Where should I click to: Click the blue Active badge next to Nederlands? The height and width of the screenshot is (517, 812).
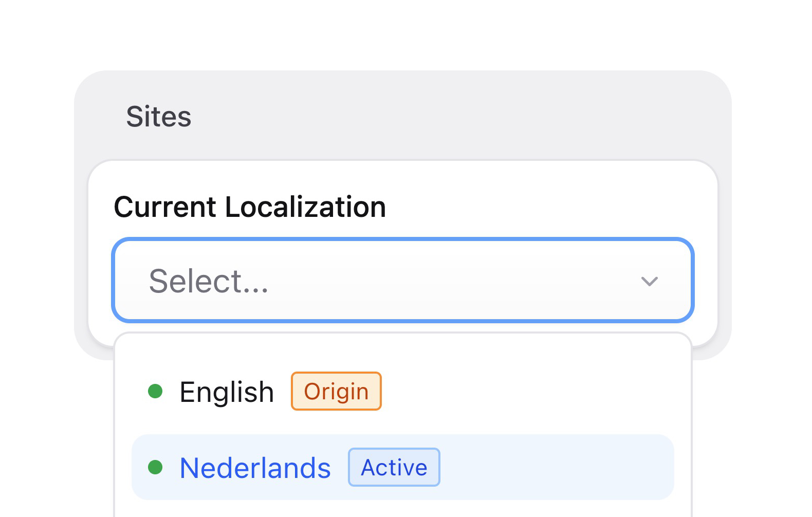coord(394,467)
